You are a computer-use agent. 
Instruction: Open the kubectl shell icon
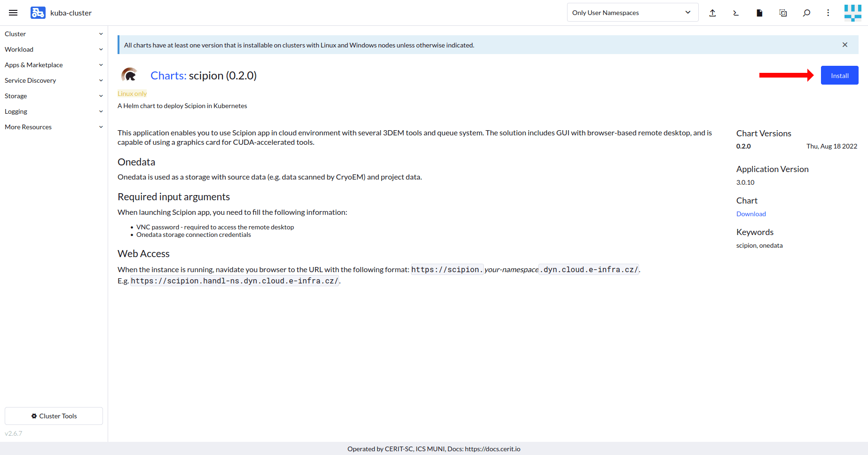coord(736,13)
